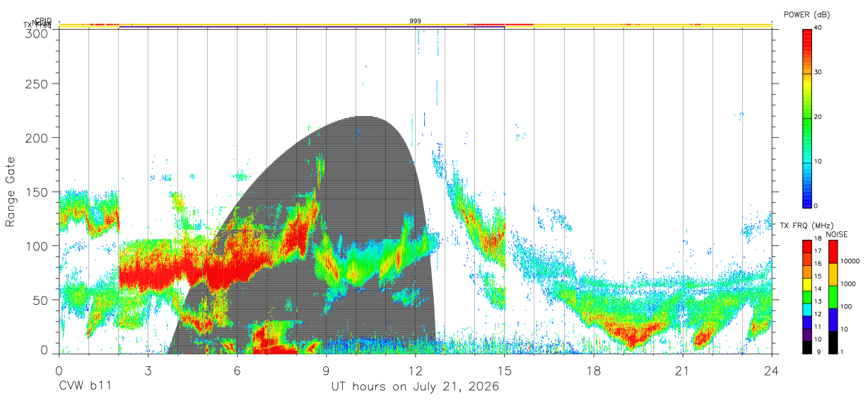Pick the orange 15–16 MHz TX FRQ swatch
The height and width of the screenshot is (401, 868).
tap(807, 272)
